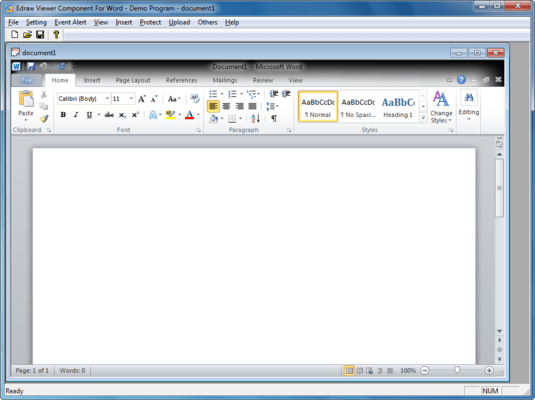Expand the Styles gallery More arrow
This screenshot has width=535, height=400.
tap(423, 118)
